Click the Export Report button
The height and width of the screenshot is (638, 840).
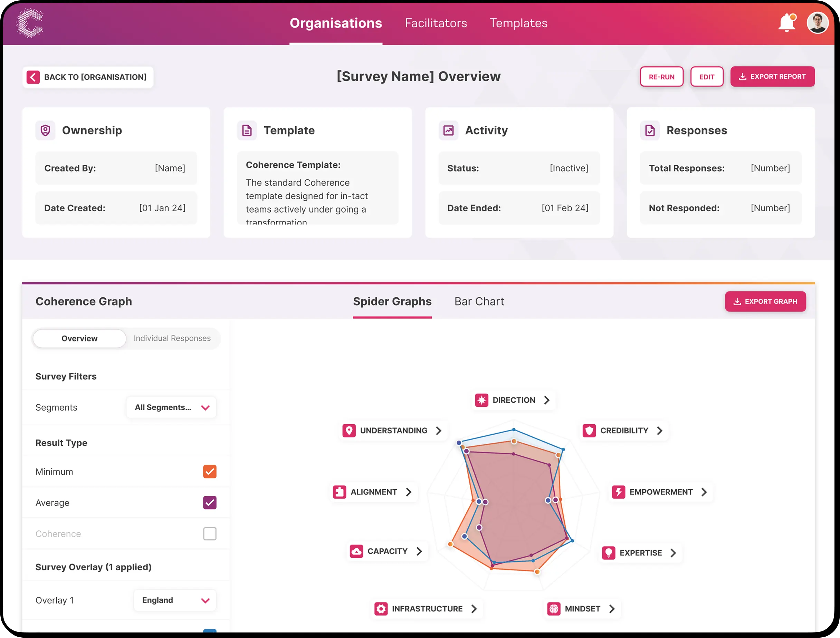point(772,77)
